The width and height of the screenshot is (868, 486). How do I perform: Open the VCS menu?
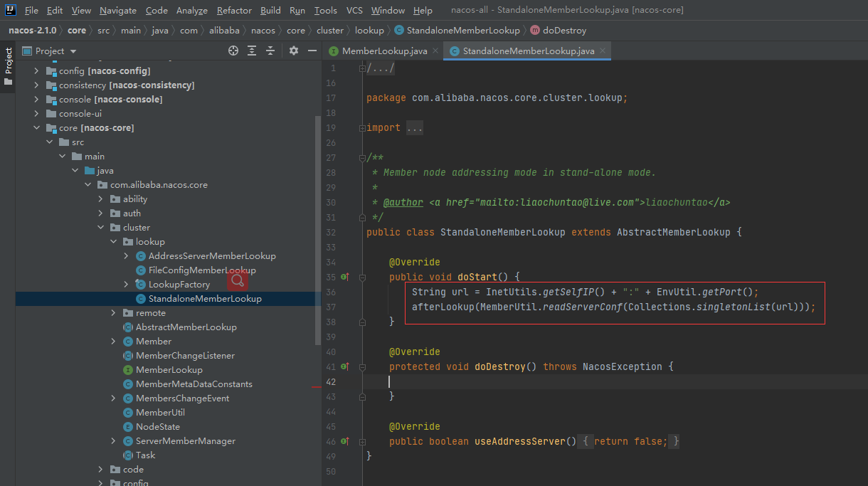tap(354, 11)
